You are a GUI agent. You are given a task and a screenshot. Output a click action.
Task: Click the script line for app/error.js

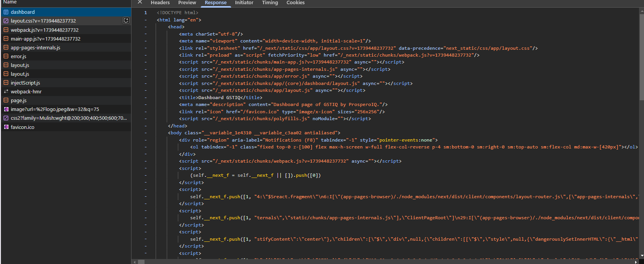click(x=271, y=76)
